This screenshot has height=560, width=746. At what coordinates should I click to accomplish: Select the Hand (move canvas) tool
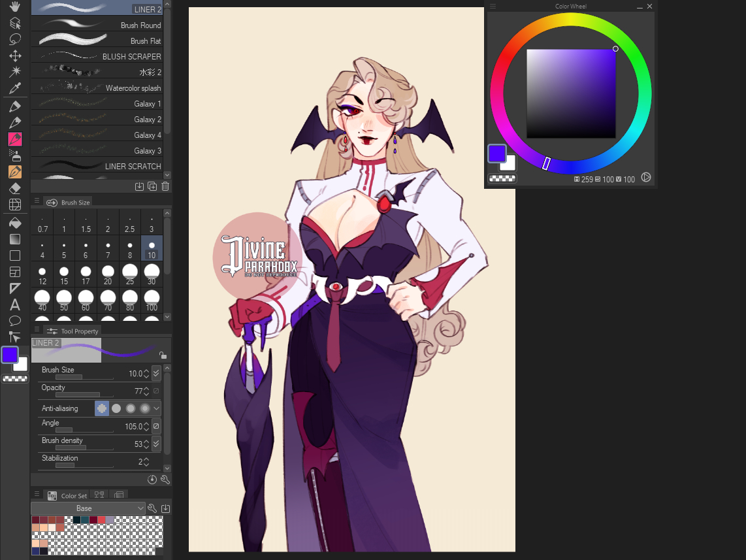click(x=14, y=7)
